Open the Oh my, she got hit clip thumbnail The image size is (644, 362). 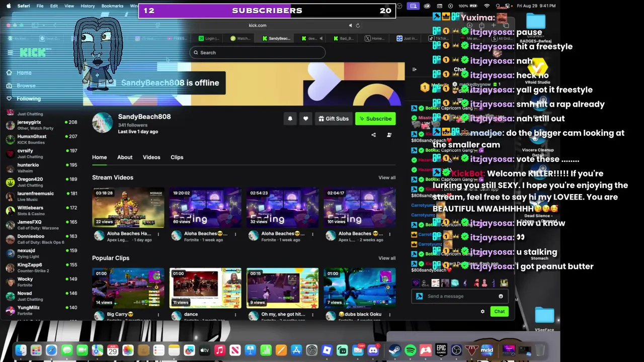(283, 288)
